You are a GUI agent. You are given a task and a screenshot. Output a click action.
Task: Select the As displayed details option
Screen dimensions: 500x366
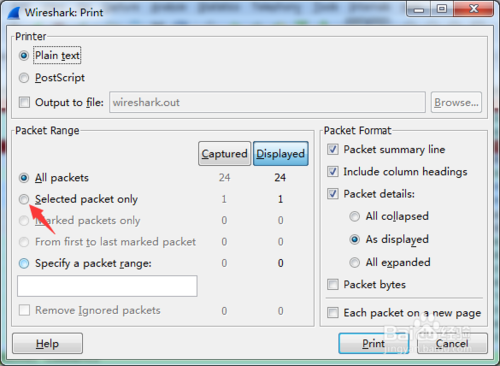(354, 239)
